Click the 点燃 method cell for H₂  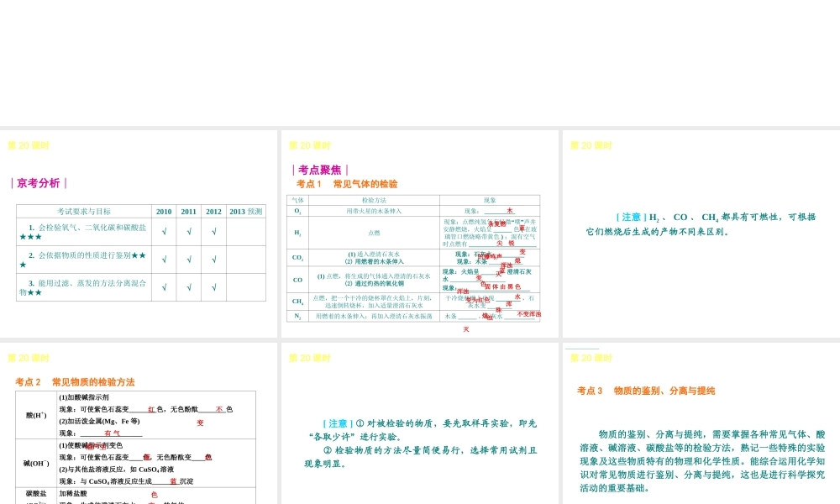(x=374, y=233)
